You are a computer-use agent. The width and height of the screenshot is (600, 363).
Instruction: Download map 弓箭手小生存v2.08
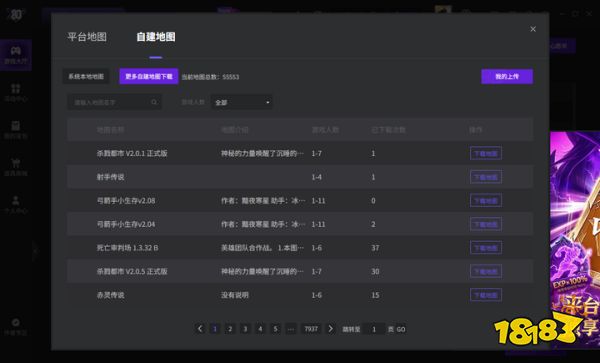(486, 200)
